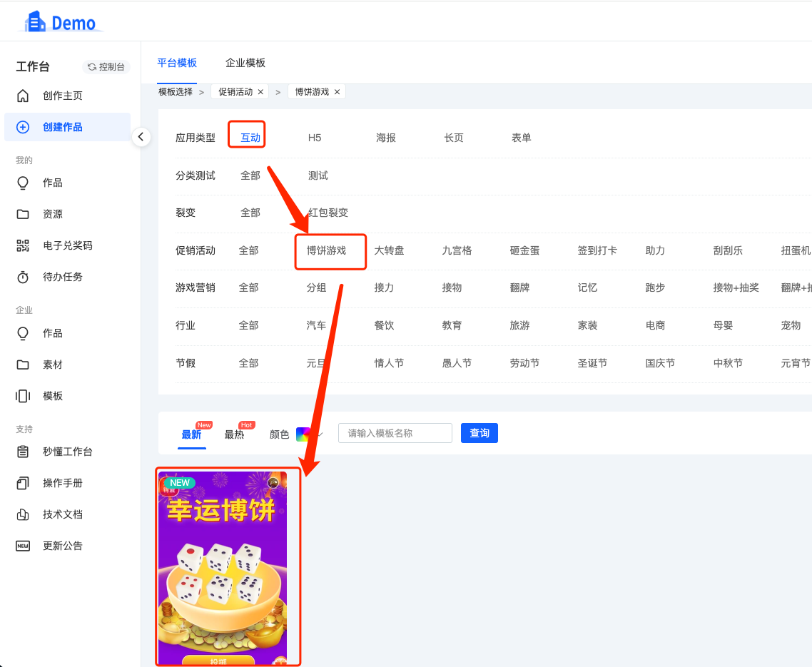Click the 电子兑奖码 QR code icon

[23, 245]
